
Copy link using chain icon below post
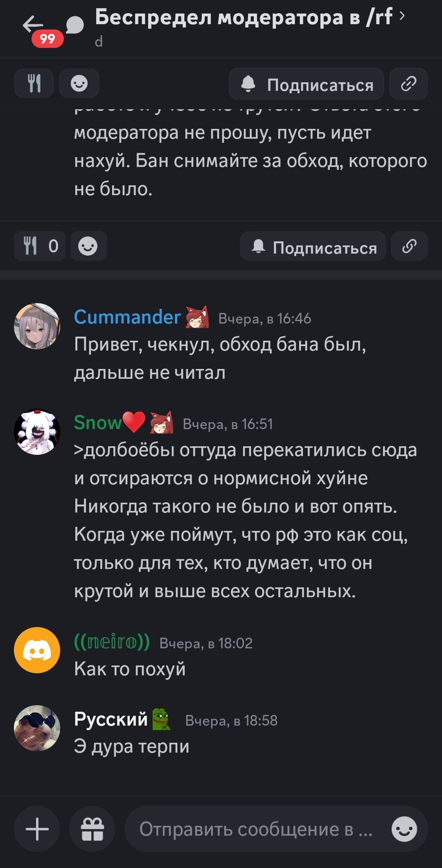(x=409, y=246)
